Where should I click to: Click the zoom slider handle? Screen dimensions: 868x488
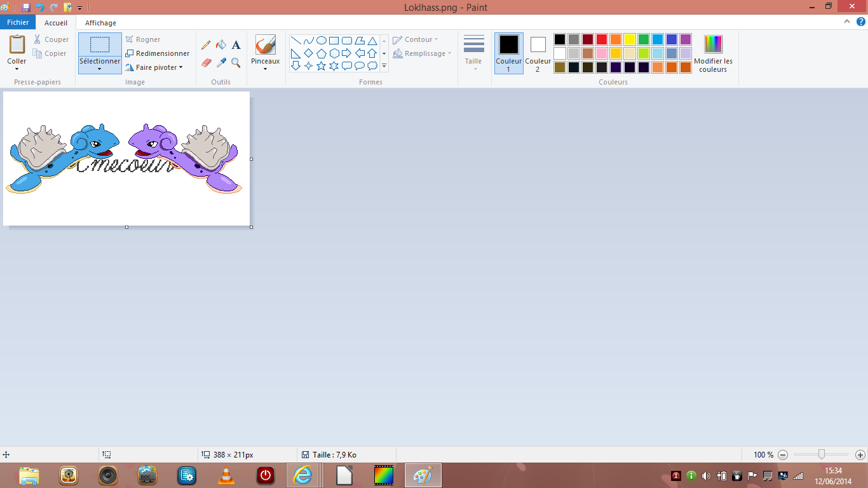point(822,454)
